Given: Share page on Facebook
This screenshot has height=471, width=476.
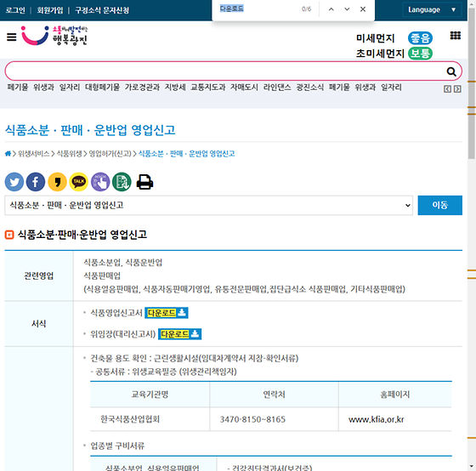Looking at the screenshot, I should [36, 182].
